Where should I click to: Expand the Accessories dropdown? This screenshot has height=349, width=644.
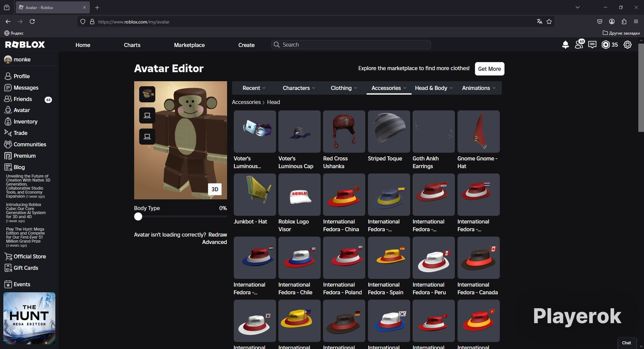pyautogui.click(x=389, y=88)
